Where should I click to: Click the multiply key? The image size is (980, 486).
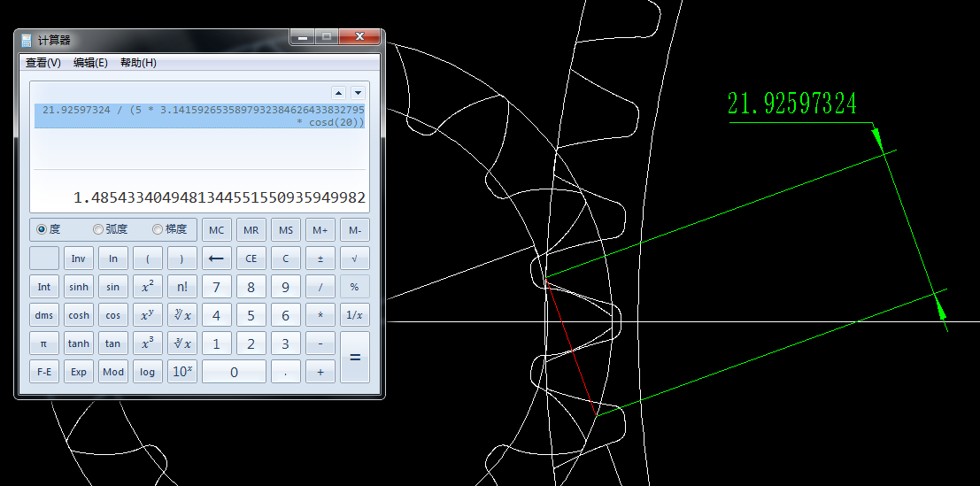pyautogui.click(x=320, y=315)
